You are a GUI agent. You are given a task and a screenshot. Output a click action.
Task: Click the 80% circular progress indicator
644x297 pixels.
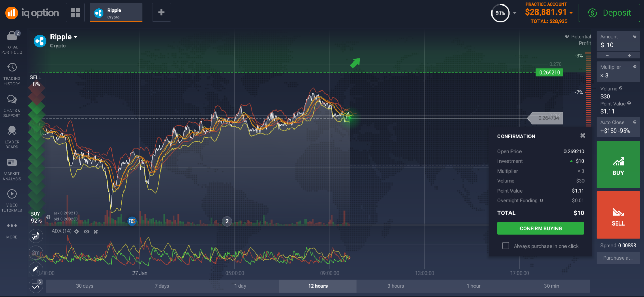pos(500,13)
